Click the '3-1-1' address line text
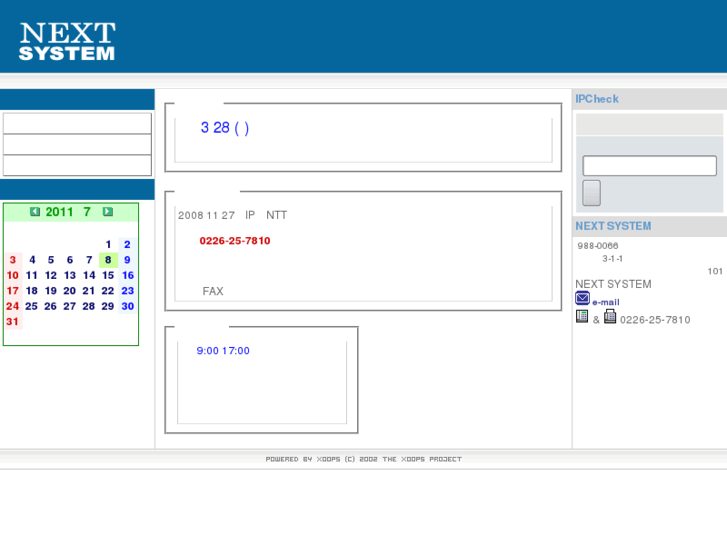This screenshot has height=545, width=727. [612, 258]
